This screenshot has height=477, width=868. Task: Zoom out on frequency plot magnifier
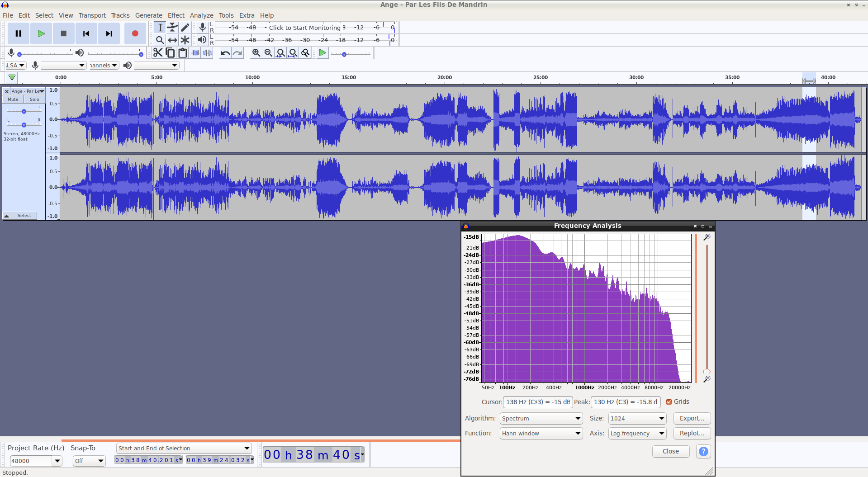pos(707,379)
